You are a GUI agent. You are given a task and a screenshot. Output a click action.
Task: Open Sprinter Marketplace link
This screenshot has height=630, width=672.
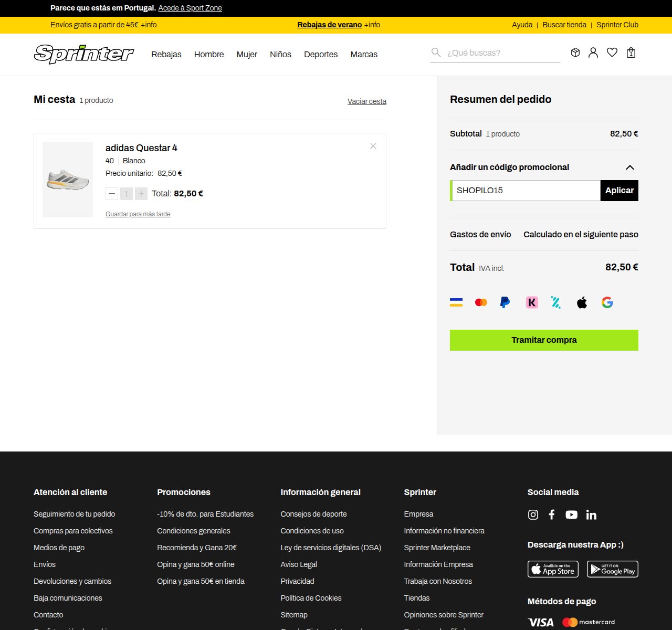coord(437,548)
